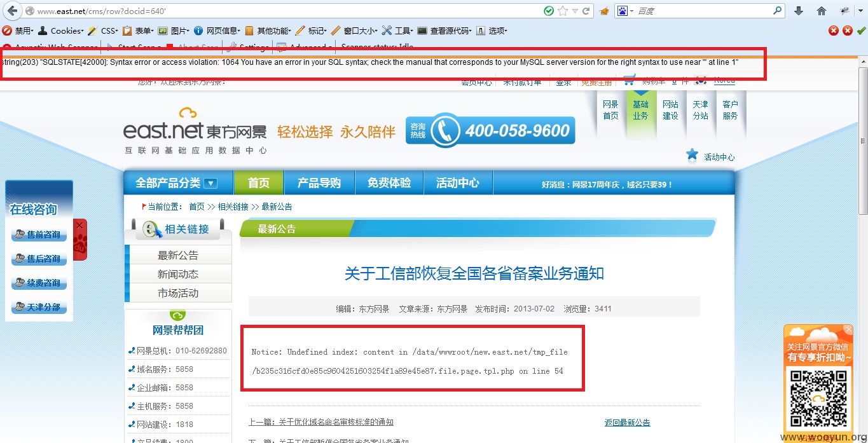
Task: Click the green site verification checkmark in address bar
Action: coord(549,11)
